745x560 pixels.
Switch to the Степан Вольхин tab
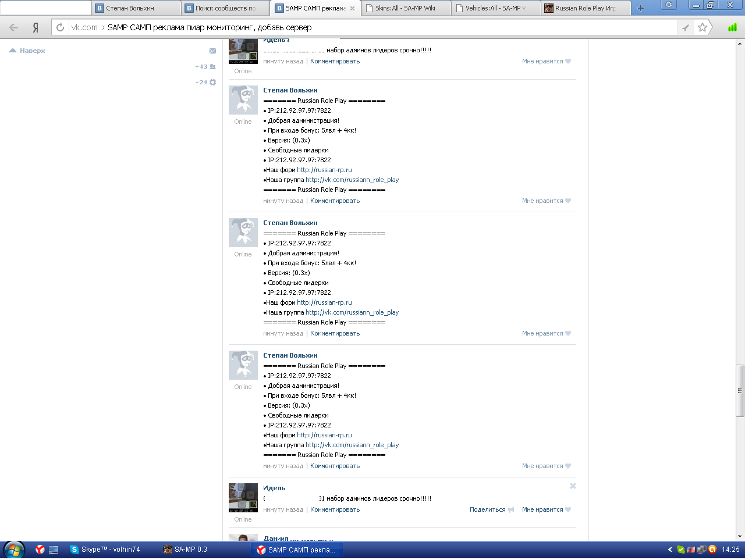click(x=136, y=8)
